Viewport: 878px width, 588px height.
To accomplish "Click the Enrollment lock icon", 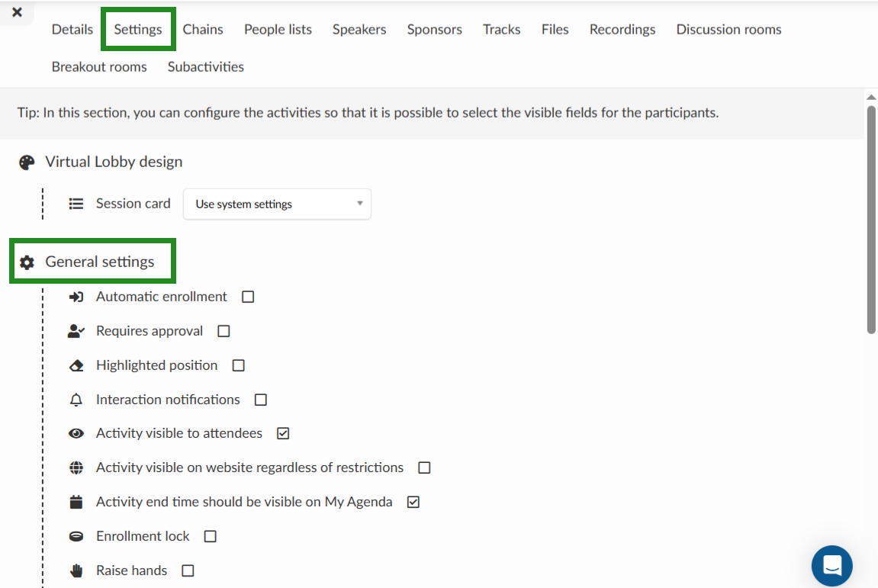I will pos(76,535).
